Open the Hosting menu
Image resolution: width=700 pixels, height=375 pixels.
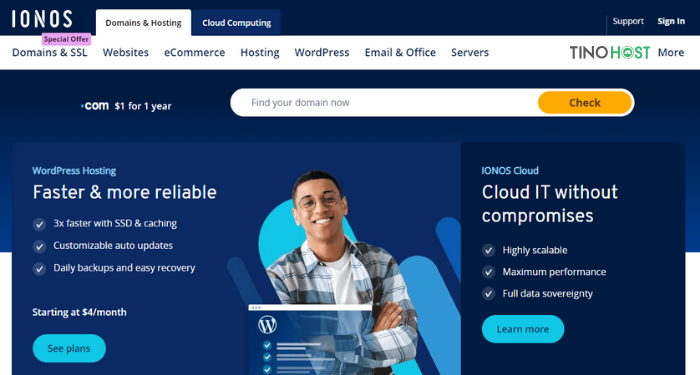(260, 53)
